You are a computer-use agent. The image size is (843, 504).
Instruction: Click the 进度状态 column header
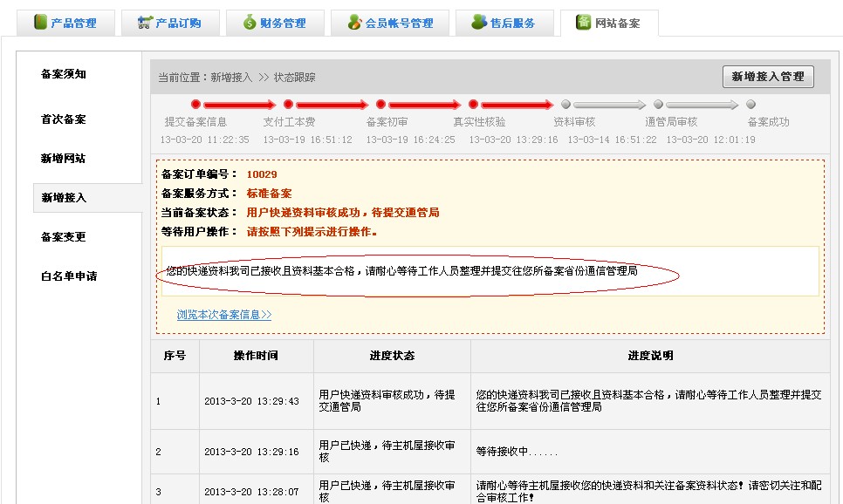(x=392, y=356)
